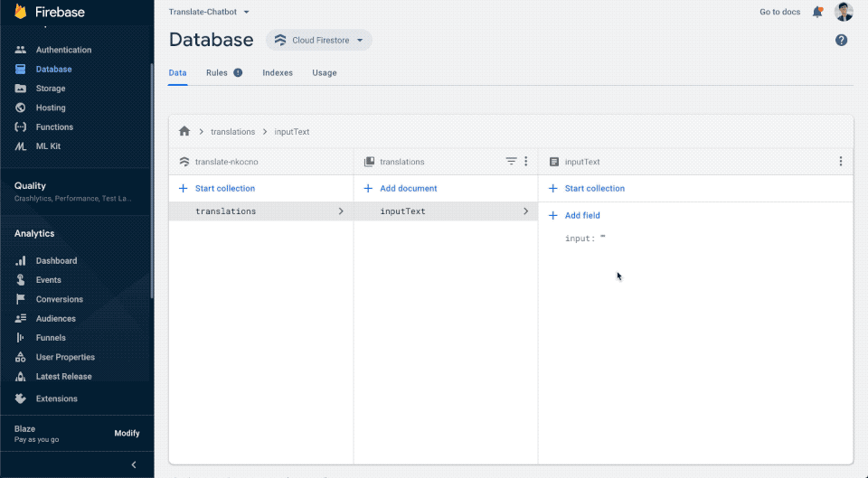
Task: Expand translations collection row chevron
Action: [x=341, y=211]
